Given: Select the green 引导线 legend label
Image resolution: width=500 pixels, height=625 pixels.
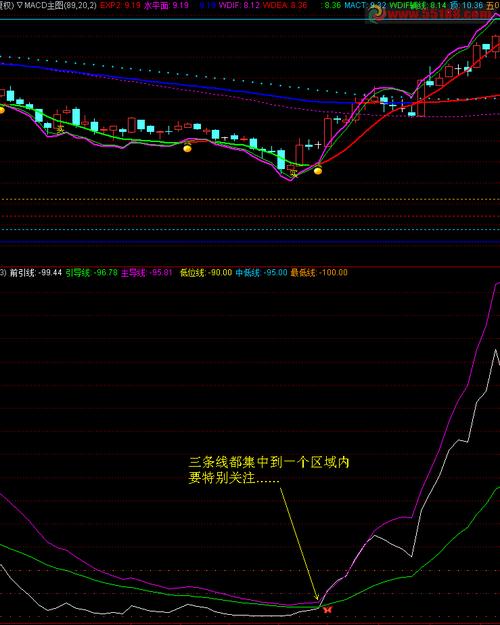Looking at the screenshot, I should (92, 273).
